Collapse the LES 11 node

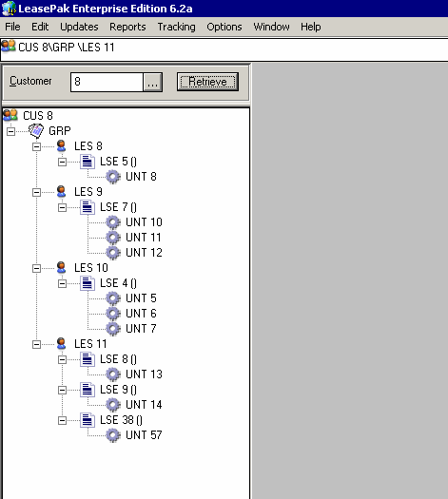tap(36, 344)
